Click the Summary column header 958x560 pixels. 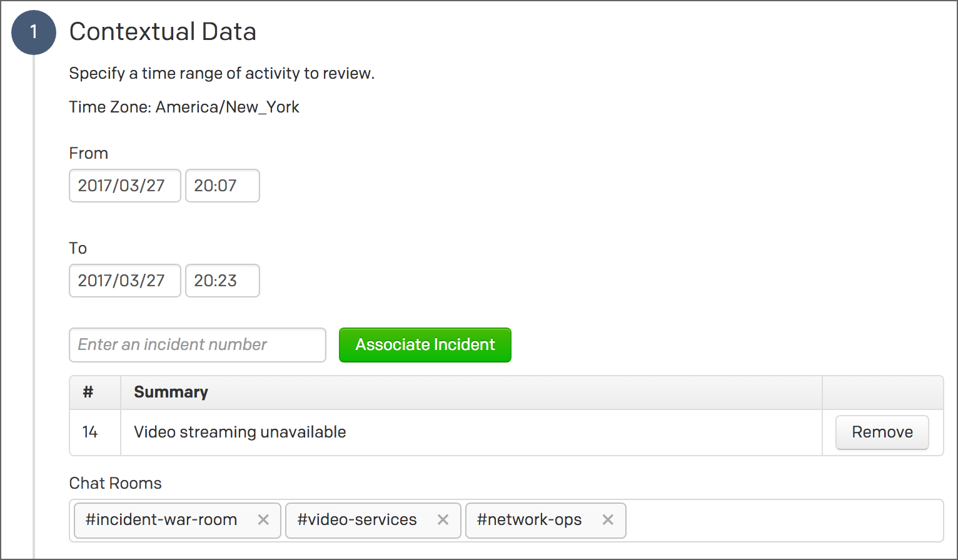pos(171,392)
